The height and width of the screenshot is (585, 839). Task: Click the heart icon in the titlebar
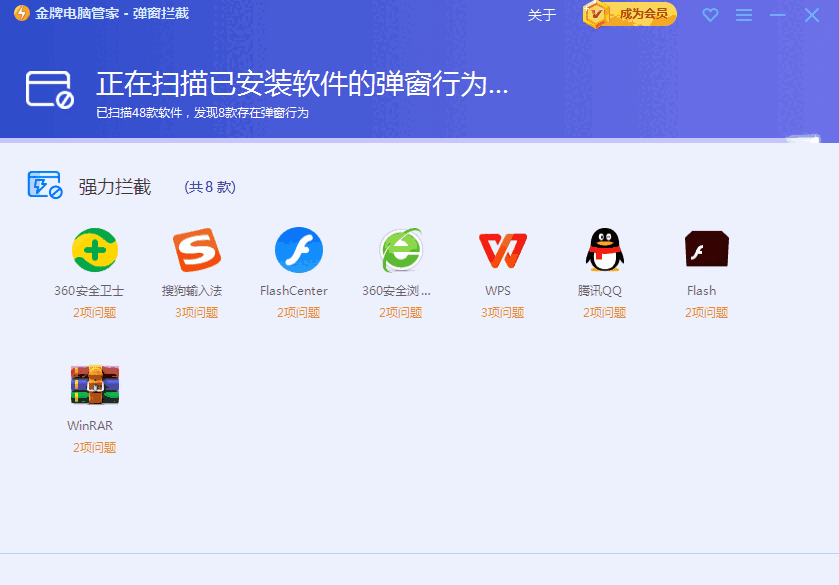[710, 15]
